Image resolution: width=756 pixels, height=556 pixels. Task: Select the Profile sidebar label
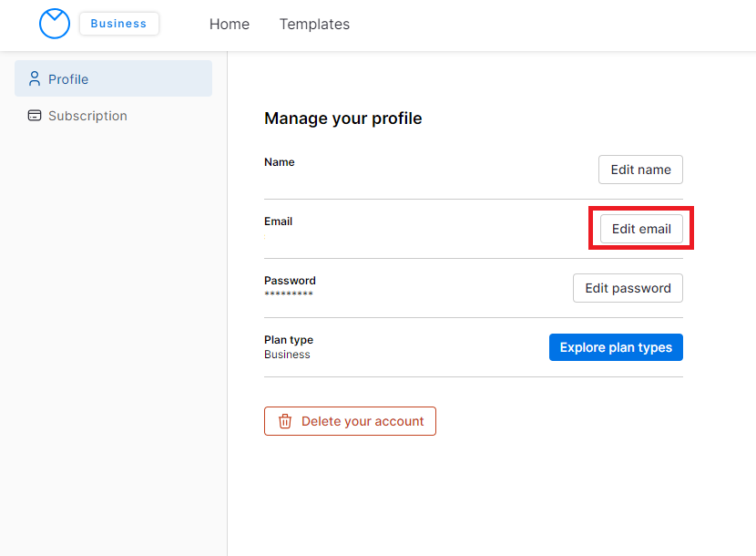[x=68, y=79]
